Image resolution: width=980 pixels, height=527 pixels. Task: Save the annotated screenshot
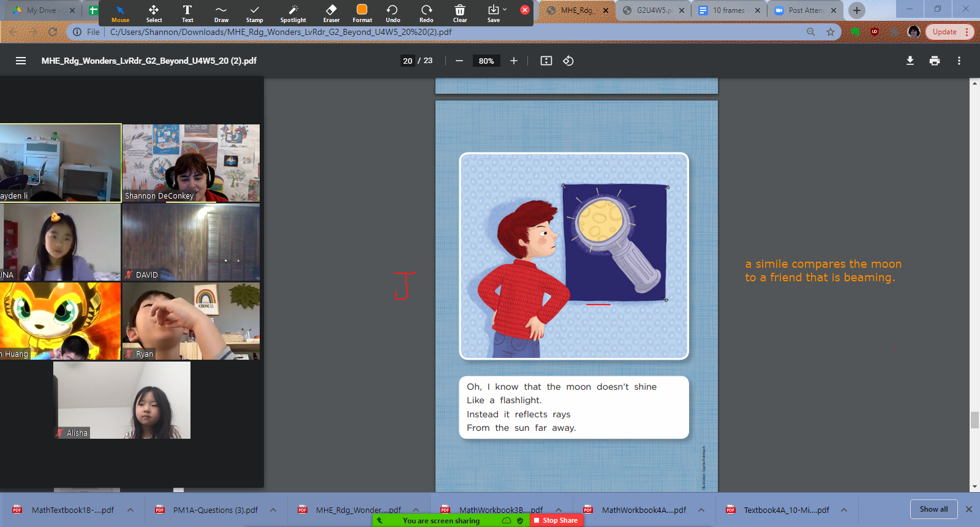[493, 13]
